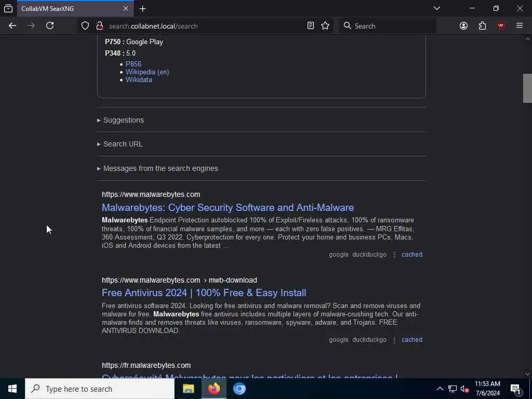The image size is (532, 399).
Task: Open the Firefox View icon at top left
Action: point(8,8)
